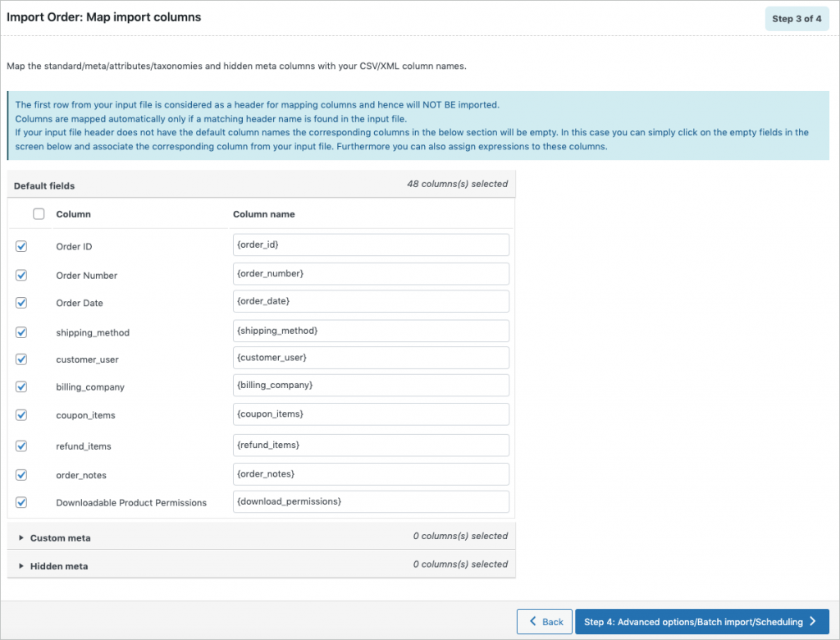Click the {order_id} column name field
The width and height of the screenshot is (840, 640).
point(371,245)
